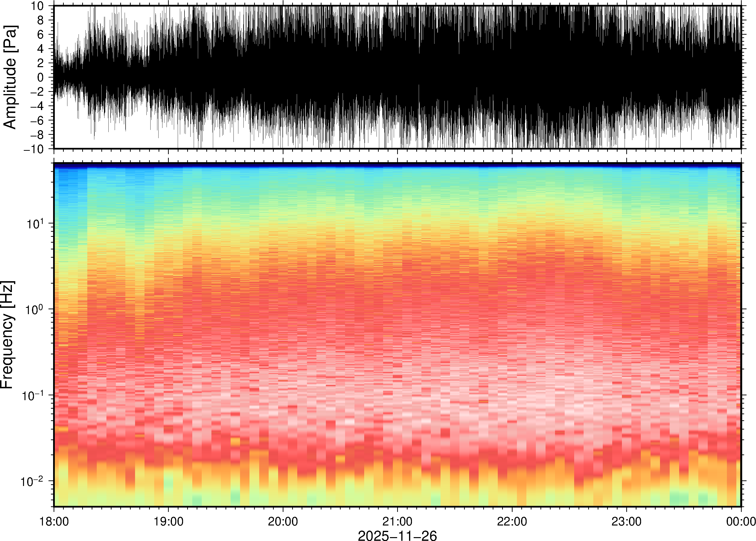Click the amplitude tick label −6
The height and width of the screenshot is (541, 756).
point(37,120)
